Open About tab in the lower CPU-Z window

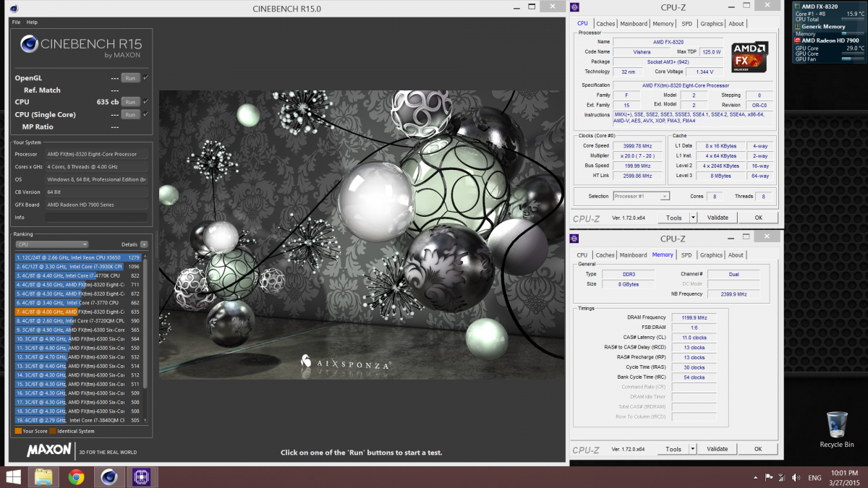pyautogui.click(x=736, y=255)
